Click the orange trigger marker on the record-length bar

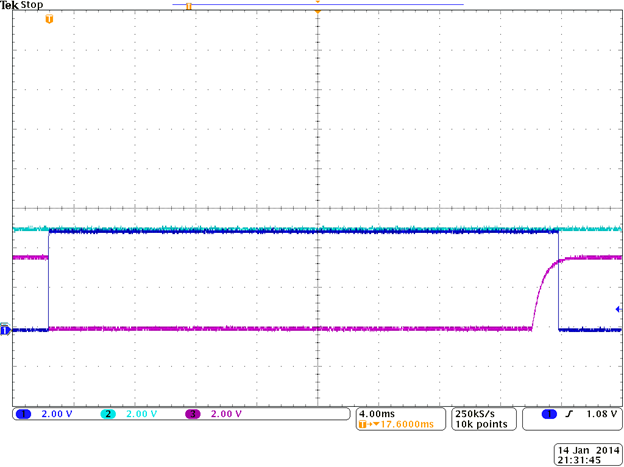tap(189, 6)
